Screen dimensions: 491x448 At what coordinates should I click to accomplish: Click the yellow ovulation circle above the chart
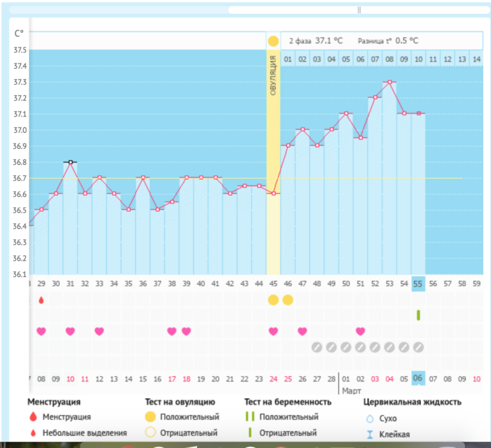[274, 41]
